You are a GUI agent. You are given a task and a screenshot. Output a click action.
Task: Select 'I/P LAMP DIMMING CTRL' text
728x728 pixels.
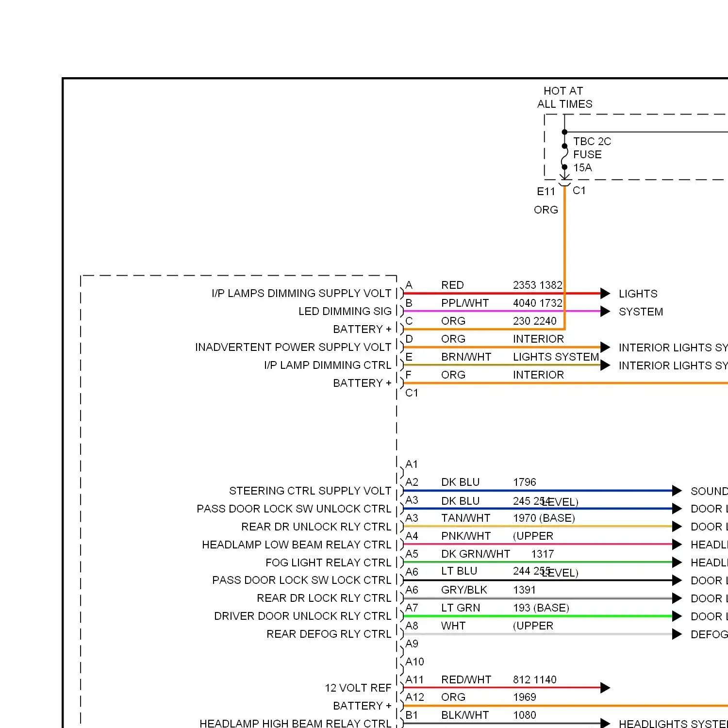(x=328, y=365)
